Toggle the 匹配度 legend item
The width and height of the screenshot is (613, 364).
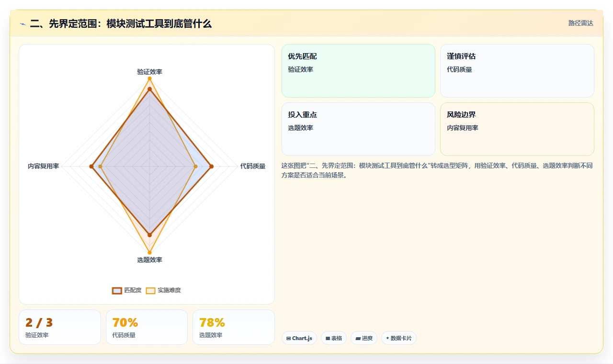(127, 290)
